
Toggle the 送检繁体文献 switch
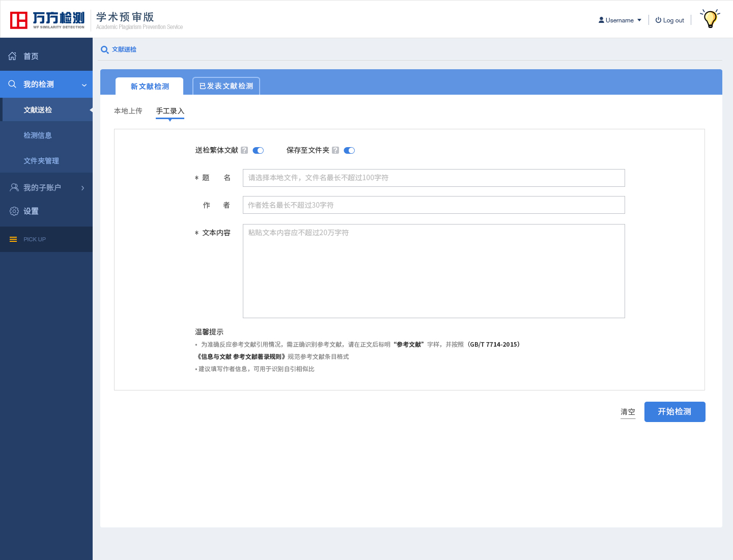(258, 150)
